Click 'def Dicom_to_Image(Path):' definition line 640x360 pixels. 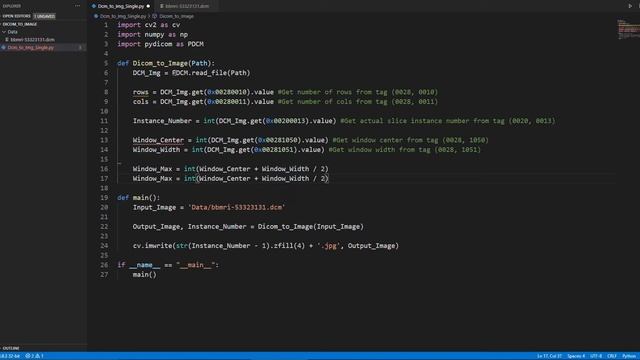(x=166, y=63)
